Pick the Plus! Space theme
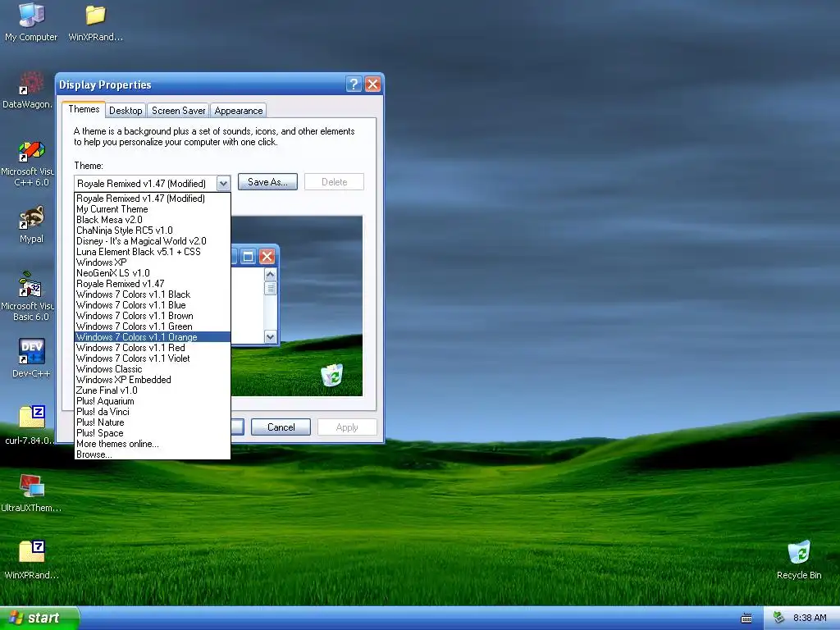 [152, 433]
